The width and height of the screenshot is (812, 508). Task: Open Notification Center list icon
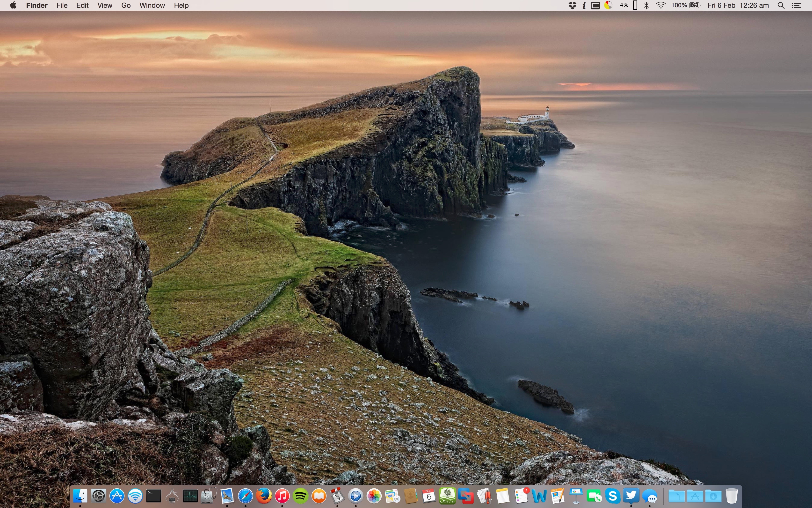[x=797, y=5]
